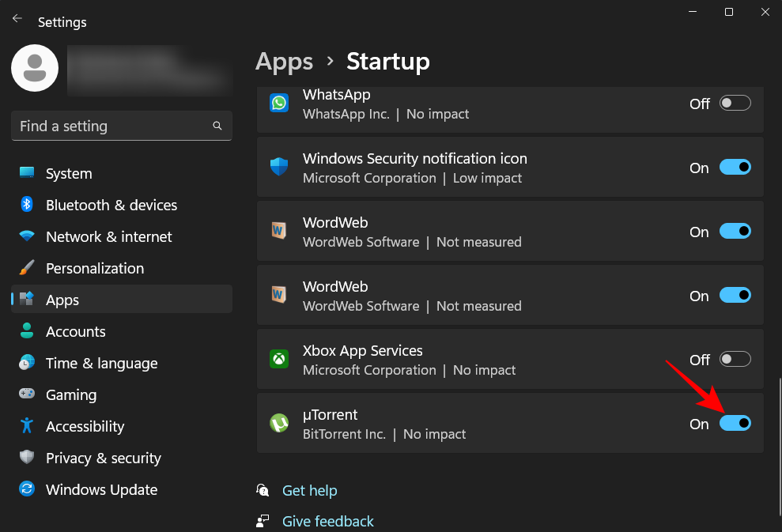Click the Windows Security shield icon
The height and width of the screenshot is (532, 782).
[279, 167]
